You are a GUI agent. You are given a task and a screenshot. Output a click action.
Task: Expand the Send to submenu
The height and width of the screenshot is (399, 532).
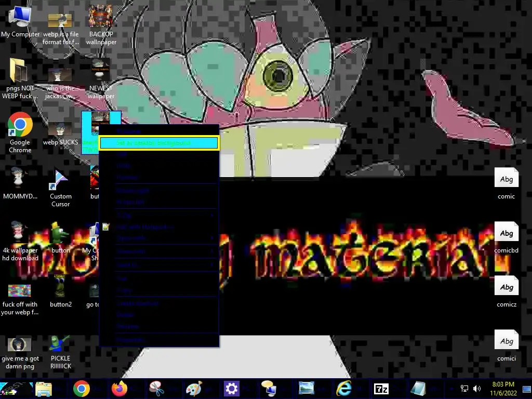pyautogui.click(x=159, y=264)
